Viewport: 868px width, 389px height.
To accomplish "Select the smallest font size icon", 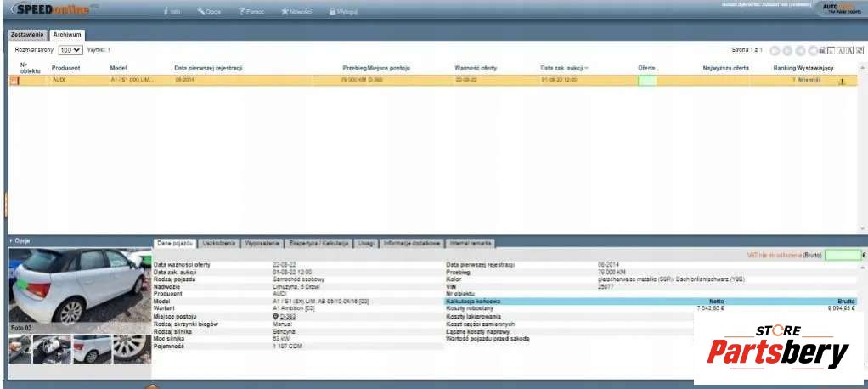I will [x=831, y=50].
